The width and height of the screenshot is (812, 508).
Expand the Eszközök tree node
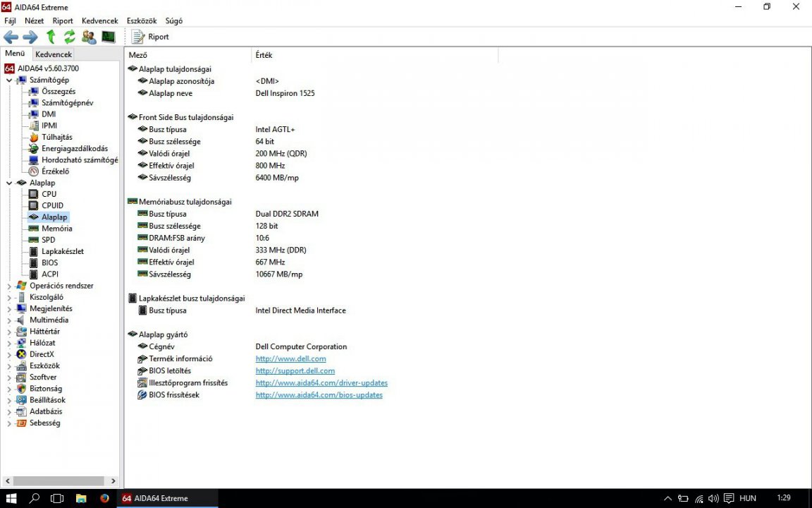pos(8,365)
